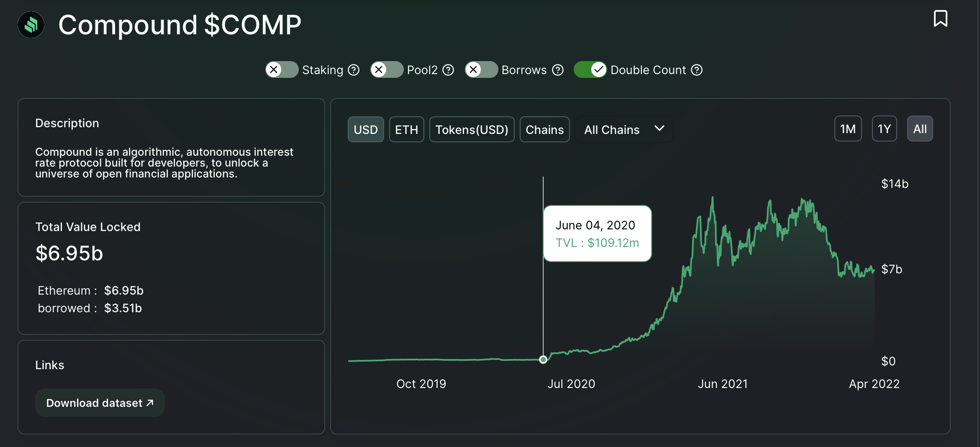
Task: Click the Compound logo icon
Action: [31, 25]
